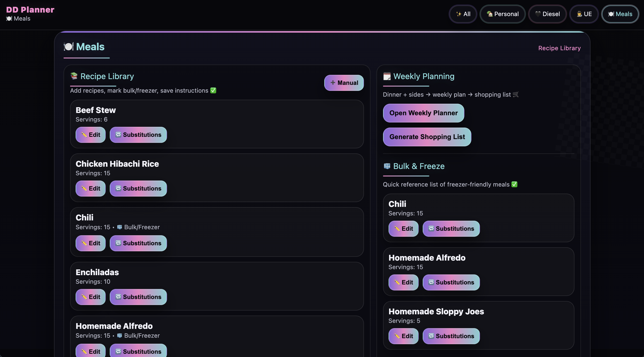Click the figure icon on the UE tab
Screen dimensions: 644x357
(x=579, y=14)
